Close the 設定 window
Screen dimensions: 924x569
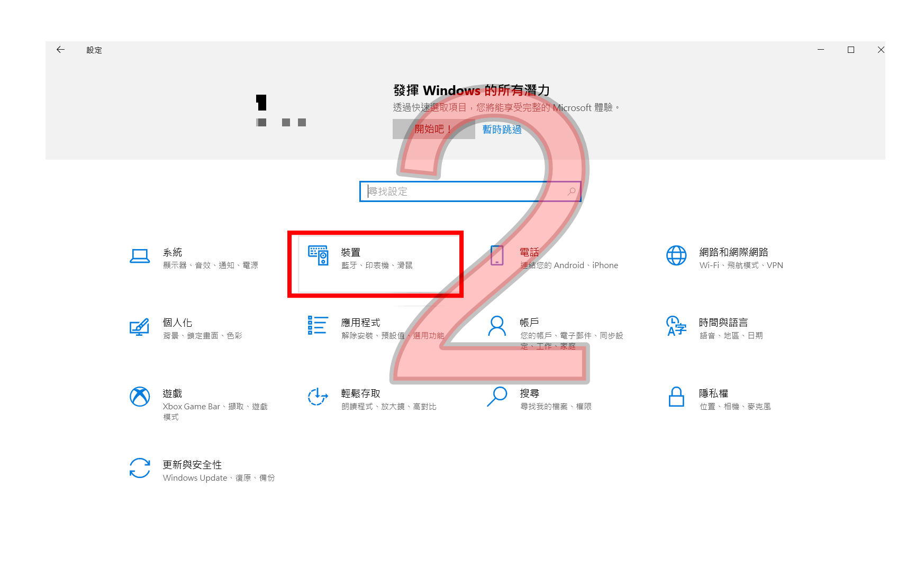pos(881,50)
